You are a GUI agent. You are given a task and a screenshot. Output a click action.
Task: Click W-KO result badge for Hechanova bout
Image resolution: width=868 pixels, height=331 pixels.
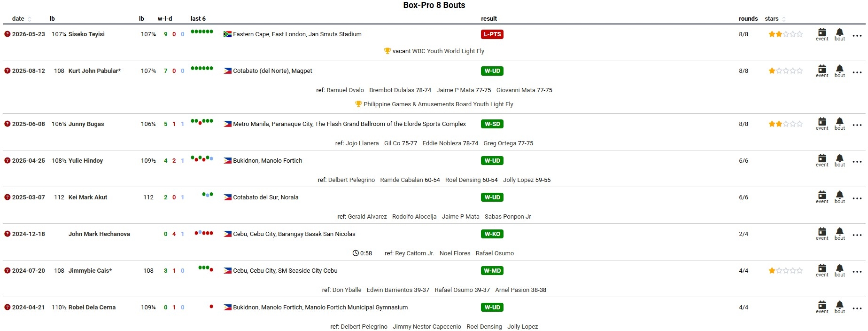(x=492, y=234)
